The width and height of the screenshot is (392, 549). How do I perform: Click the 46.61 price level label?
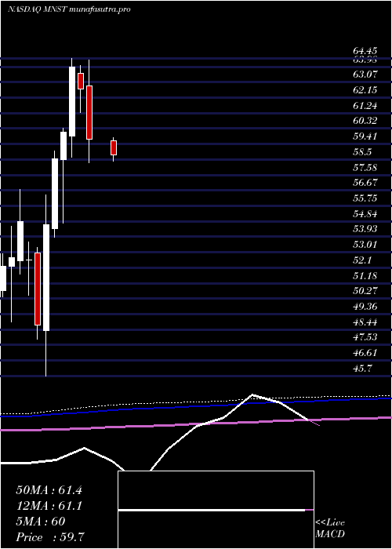[x=365, y=353]
